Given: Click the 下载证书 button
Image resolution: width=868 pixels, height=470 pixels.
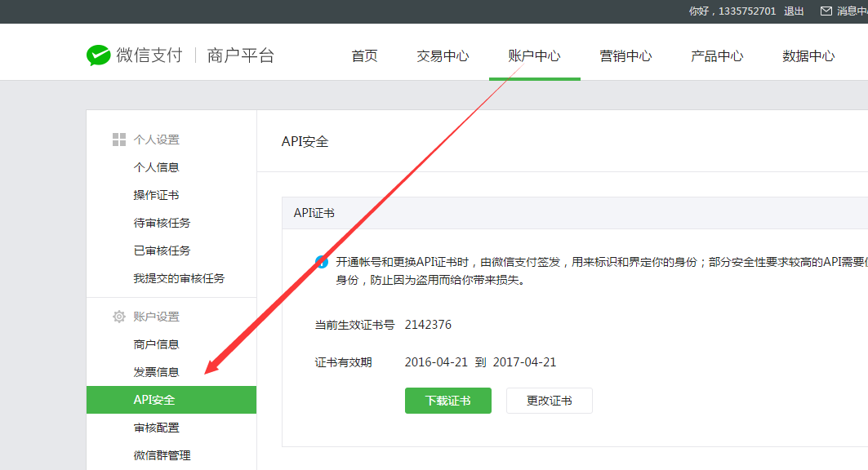Looking at the screenshot, I should point(448,401).
